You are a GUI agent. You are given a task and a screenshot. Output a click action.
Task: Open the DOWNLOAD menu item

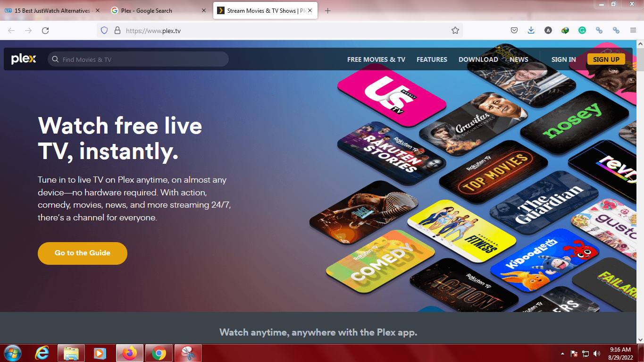[478, 59]
